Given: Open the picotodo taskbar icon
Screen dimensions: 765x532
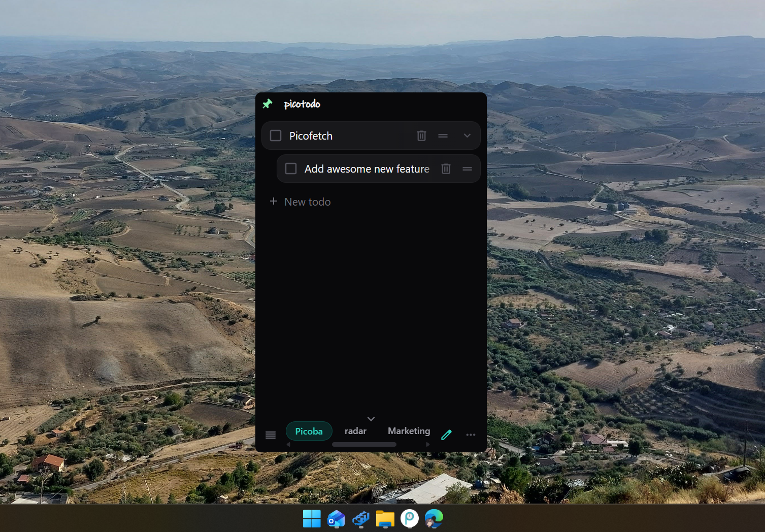Looking at the screenshot, I should click(x=410, y=518).
